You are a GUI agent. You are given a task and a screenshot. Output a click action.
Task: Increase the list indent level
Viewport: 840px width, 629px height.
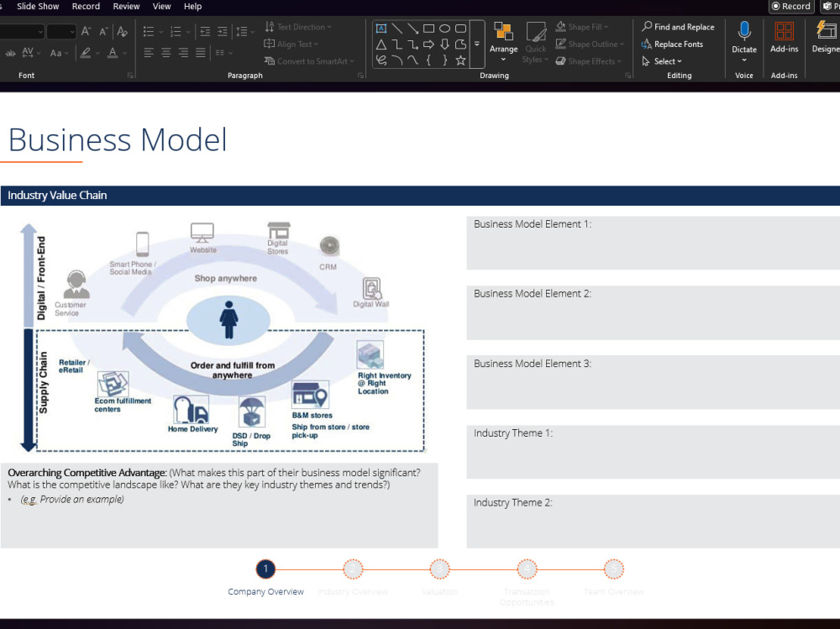tap(222, 32)
